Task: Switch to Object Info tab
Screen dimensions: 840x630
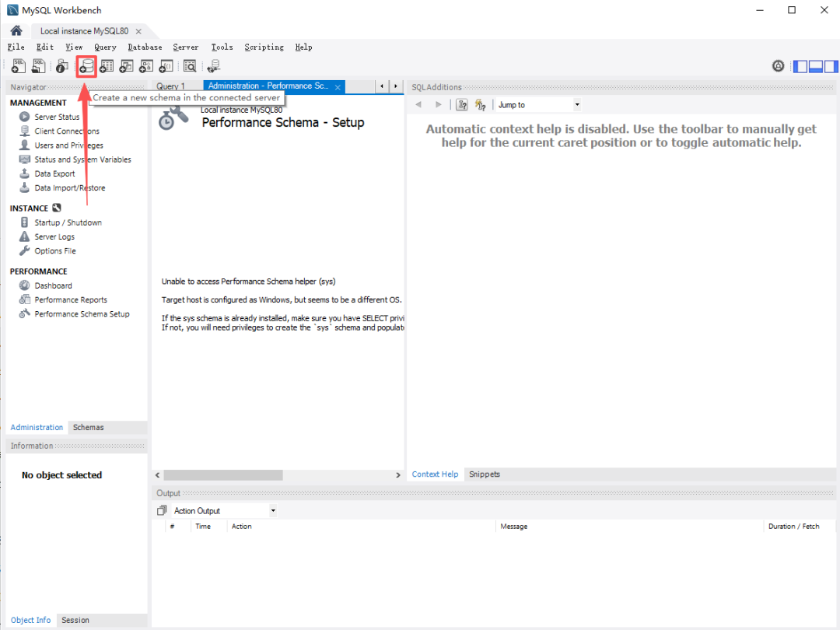Action: pyautogui.click(x=30, y=621)
